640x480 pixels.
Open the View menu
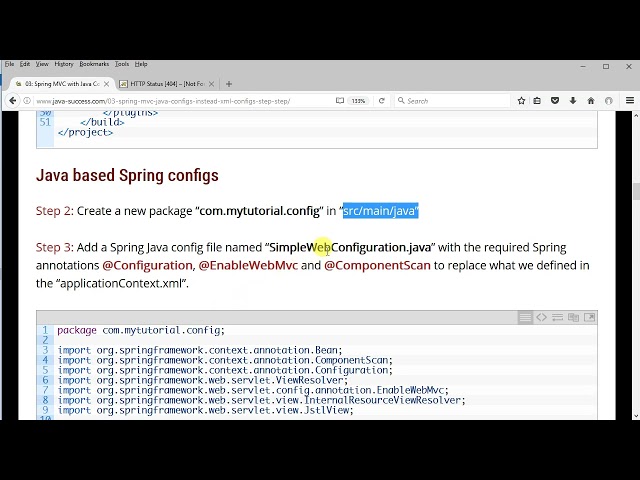(42, 64)
